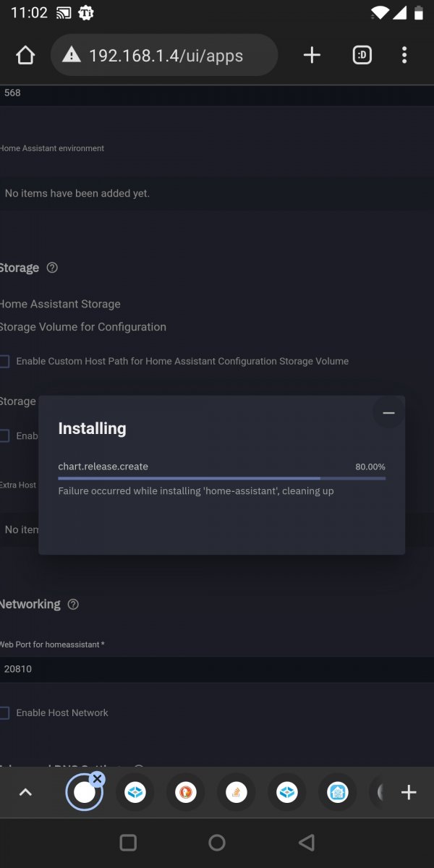The width and height of the screenshot is (434, 868).
Task: Click Storage Volume for Configuration text
Action: (82, 327)
